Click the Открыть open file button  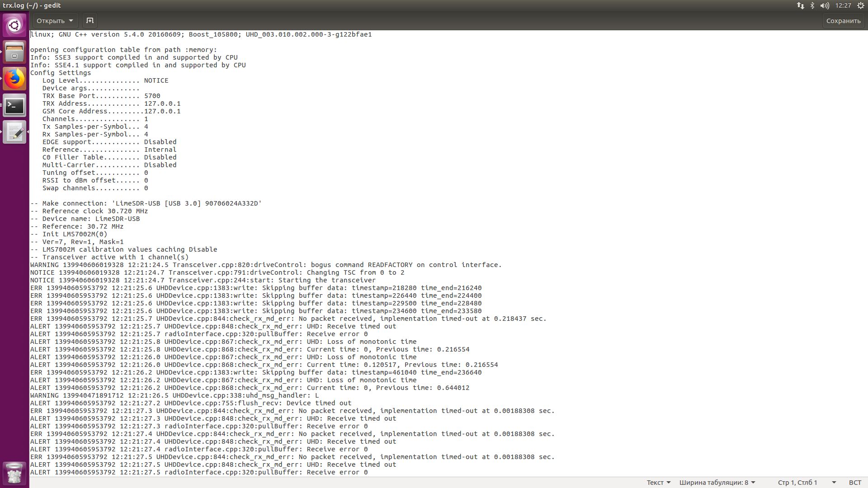[50, 21]
